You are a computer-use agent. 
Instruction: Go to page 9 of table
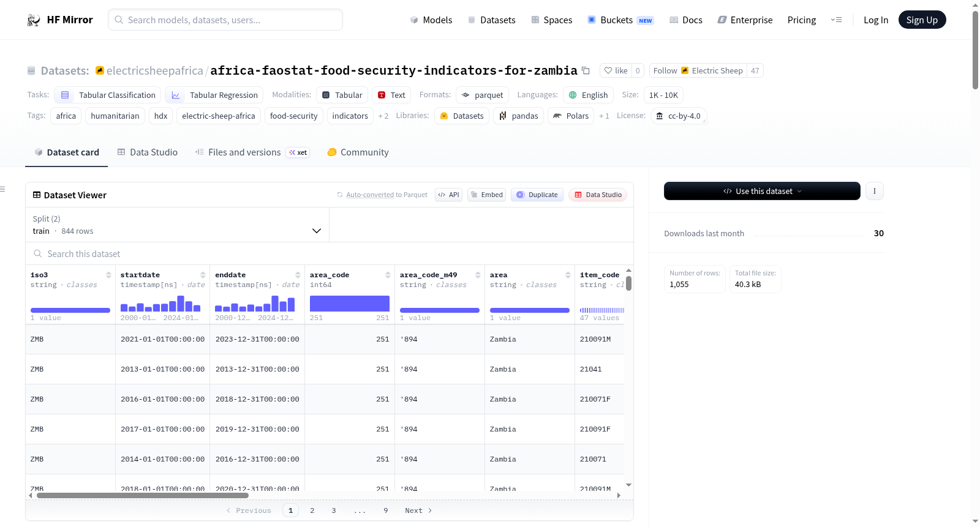pos(386,510)
